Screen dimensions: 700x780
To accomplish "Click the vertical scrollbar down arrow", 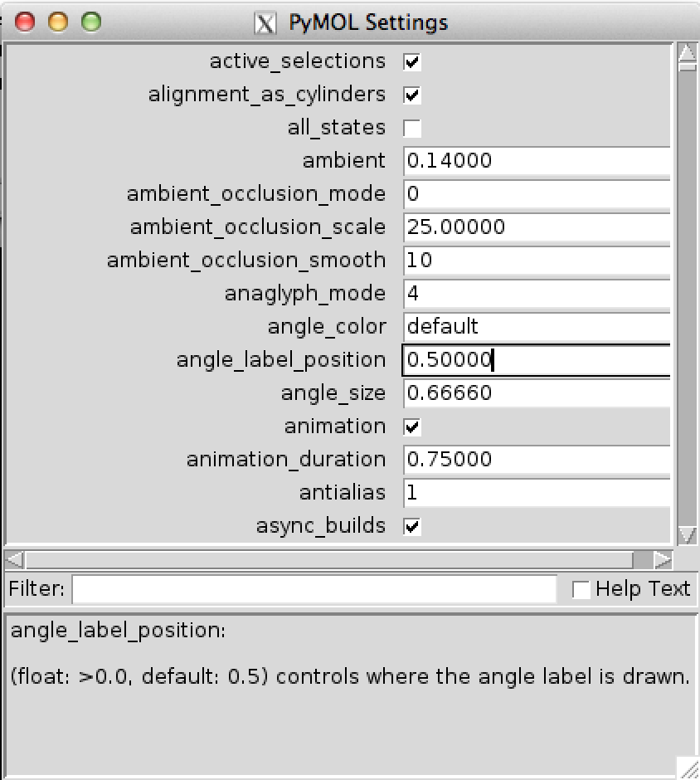I will [687, 534].
